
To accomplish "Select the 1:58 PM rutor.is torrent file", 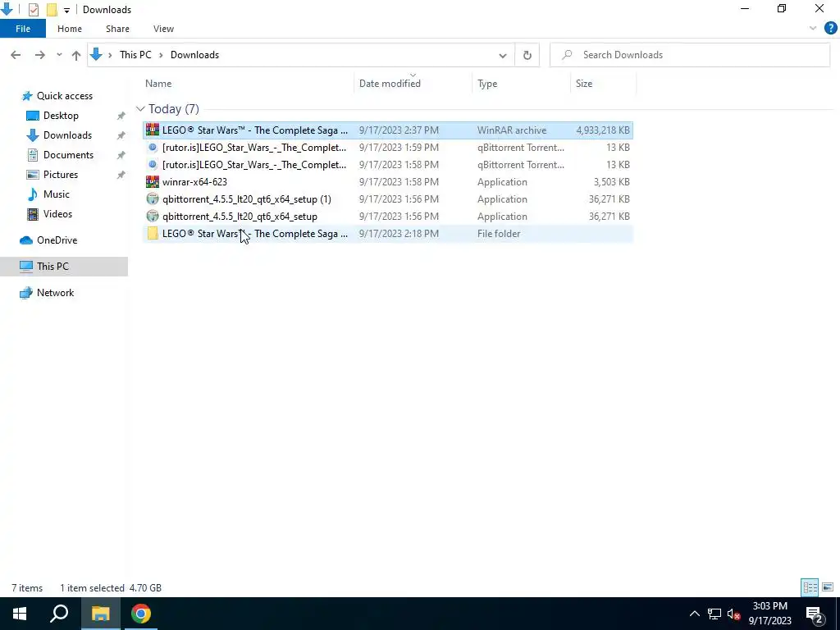I will click(x=387, y=164).
